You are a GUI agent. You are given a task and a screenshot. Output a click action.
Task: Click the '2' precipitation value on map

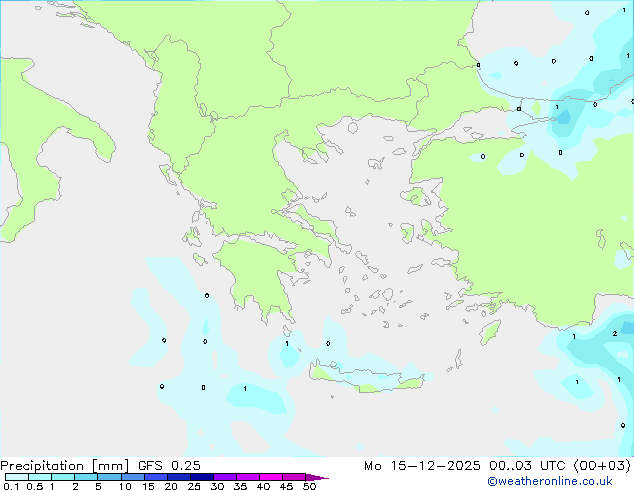tap(615, 334)
